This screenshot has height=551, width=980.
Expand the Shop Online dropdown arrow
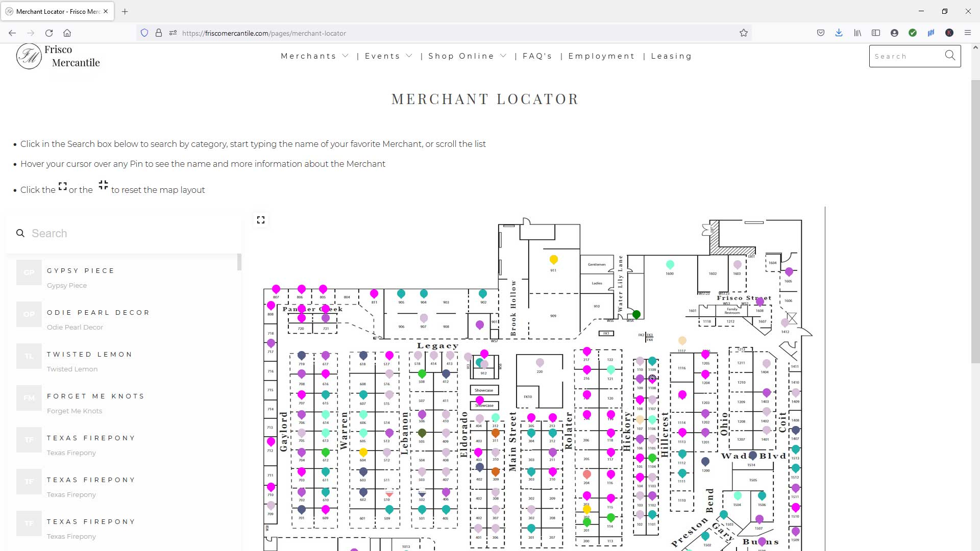coord(504,56)
